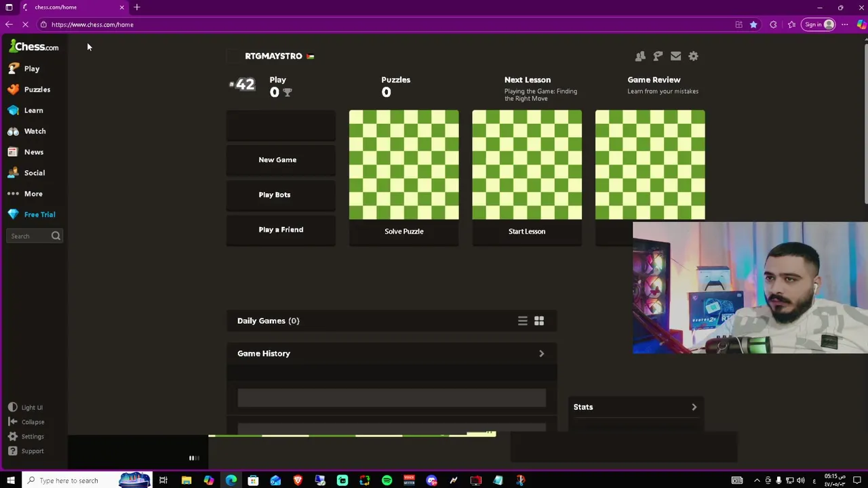The height and width of the screenshot is (488, 868).
Task: Click the profile avatar next to RTGMAYSTRO
Action: click(234, 56)
